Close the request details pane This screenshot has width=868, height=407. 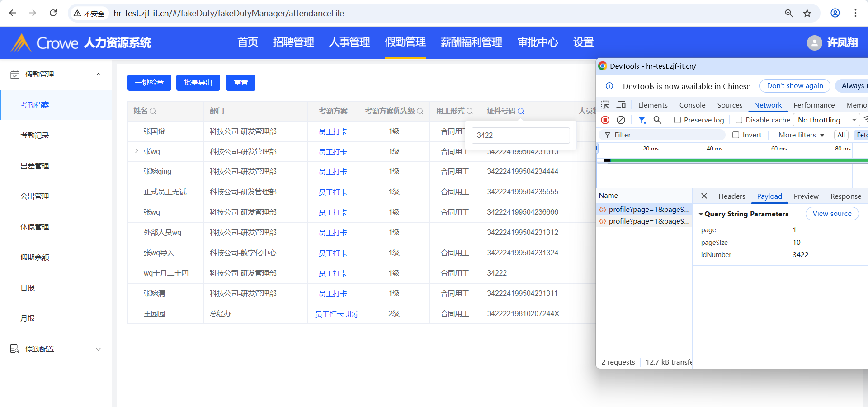click(x=704, y=196)
